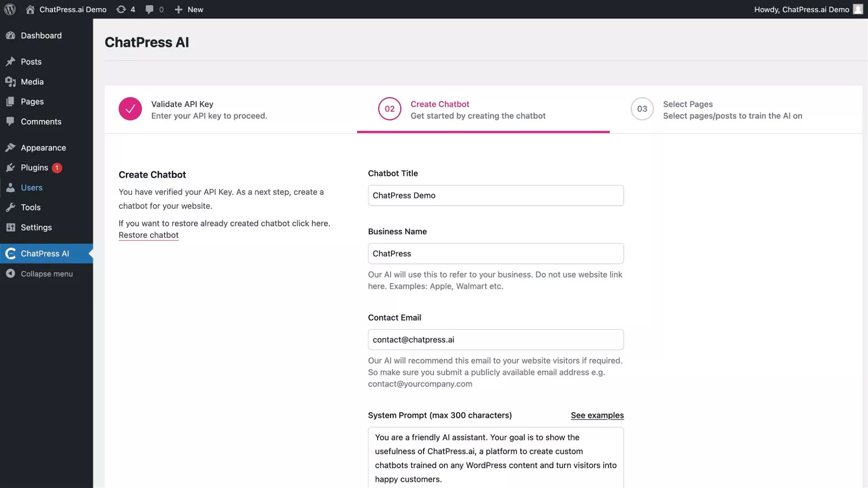Click the Plugins plug icon in sidebar
Viewport: 868px width, 488px height.
point(10,168)
